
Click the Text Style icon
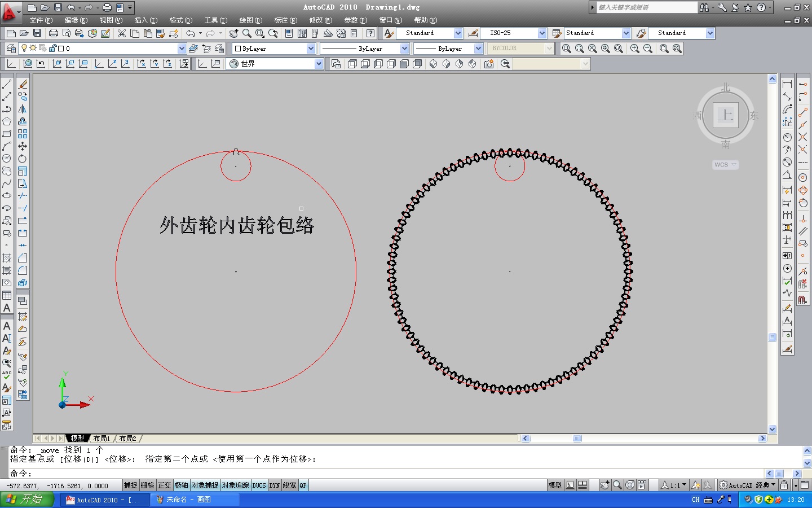tap(389, 33)
